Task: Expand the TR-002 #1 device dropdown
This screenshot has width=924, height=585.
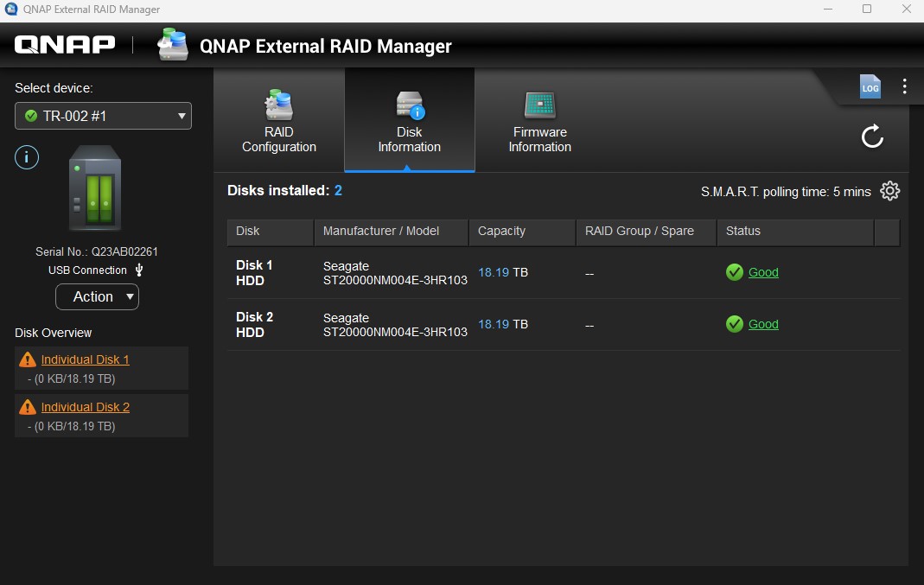Action: tap(103, 116)
